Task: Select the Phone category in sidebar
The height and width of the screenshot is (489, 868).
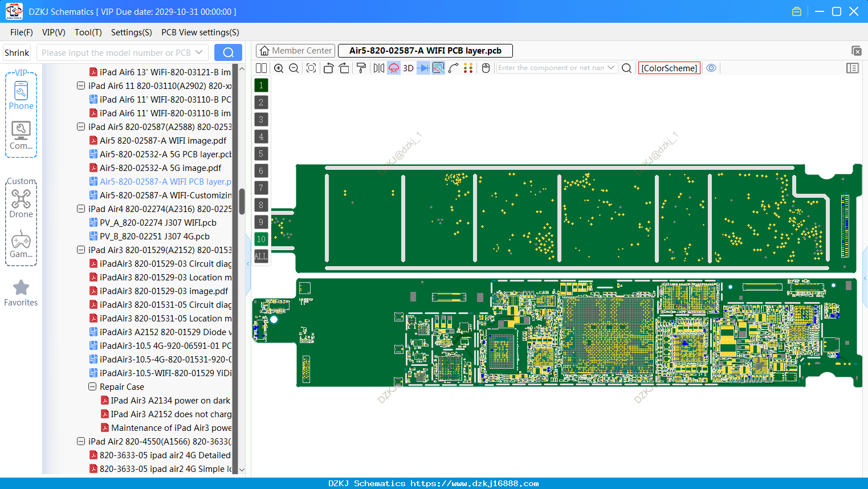Action: point(21,95)
